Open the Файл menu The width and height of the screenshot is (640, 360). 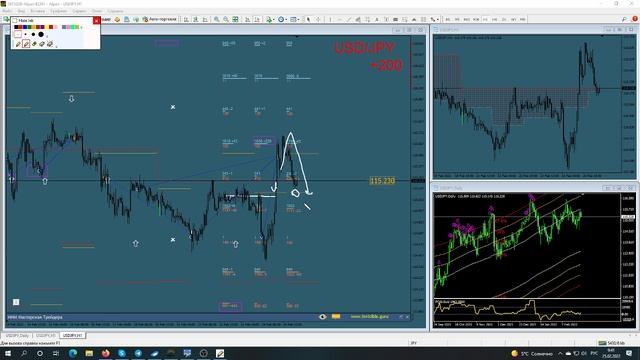7,11
